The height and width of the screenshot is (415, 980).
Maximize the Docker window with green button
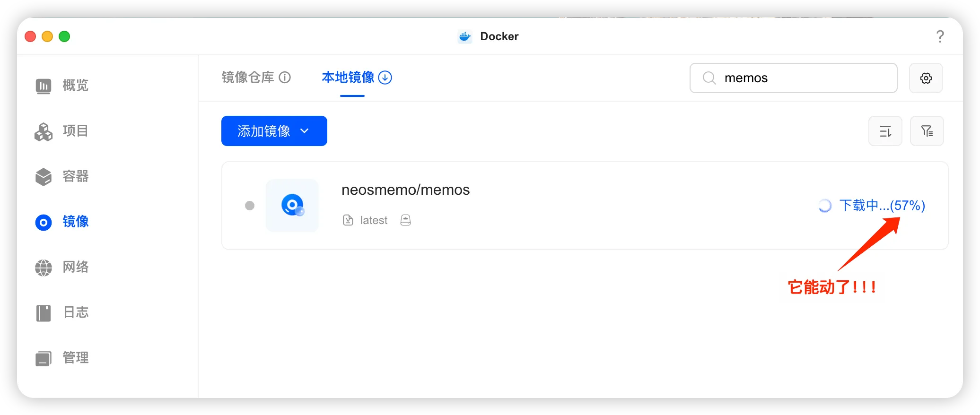pyautogui.click(x=64, y=36)
